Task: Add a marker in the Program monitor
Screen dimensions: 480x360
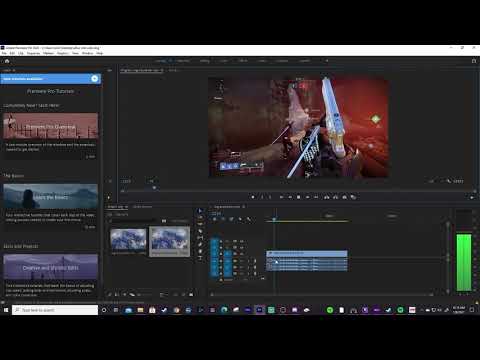Action: [x=253, y=197]
